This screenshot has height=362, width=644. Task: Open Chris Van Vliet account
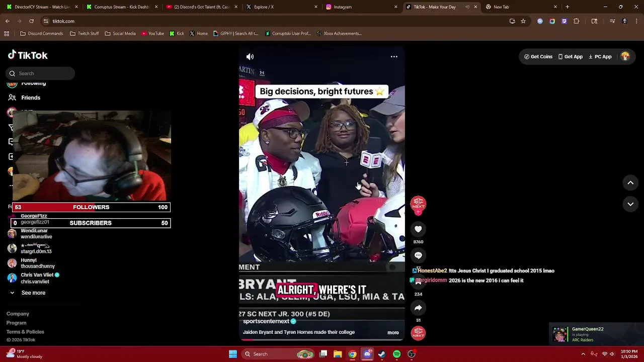(35, 278)
